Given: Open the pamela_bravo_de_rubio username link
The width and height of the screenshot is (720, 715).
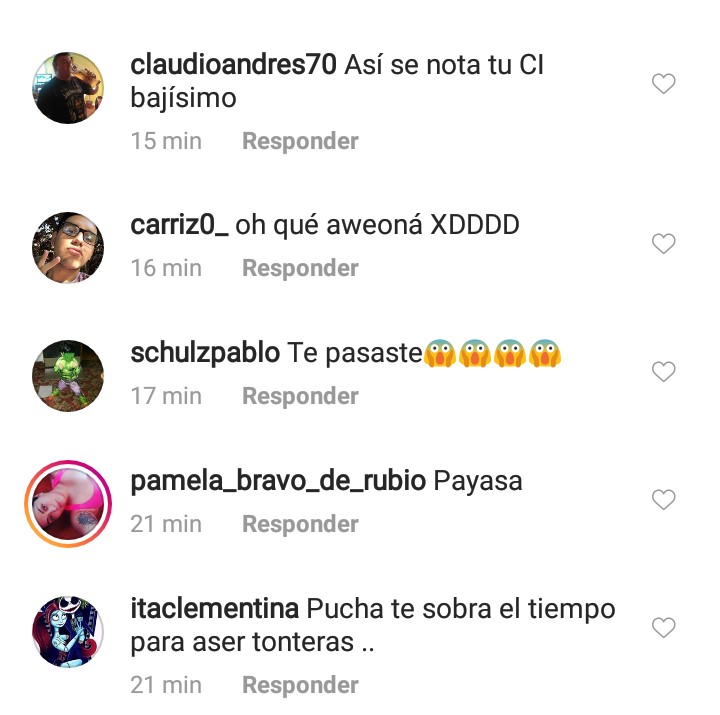Looking at the screenshot, I should tap(278, 482).
